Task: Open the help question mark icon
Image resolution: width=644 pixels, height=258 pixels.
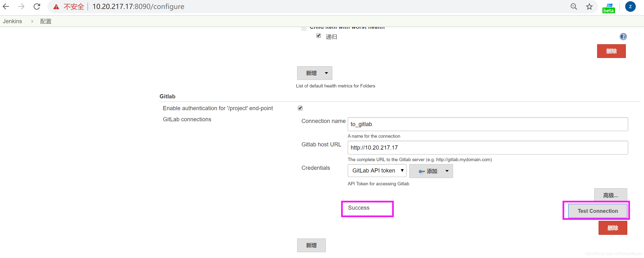Action: (623, 37)
